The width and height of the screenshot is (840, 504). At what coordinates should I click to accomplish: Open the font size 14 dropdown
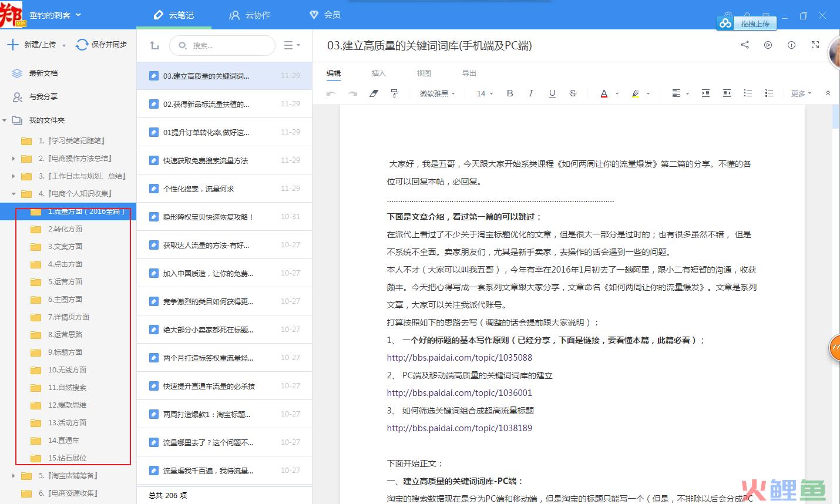click(x=485, y=93)
